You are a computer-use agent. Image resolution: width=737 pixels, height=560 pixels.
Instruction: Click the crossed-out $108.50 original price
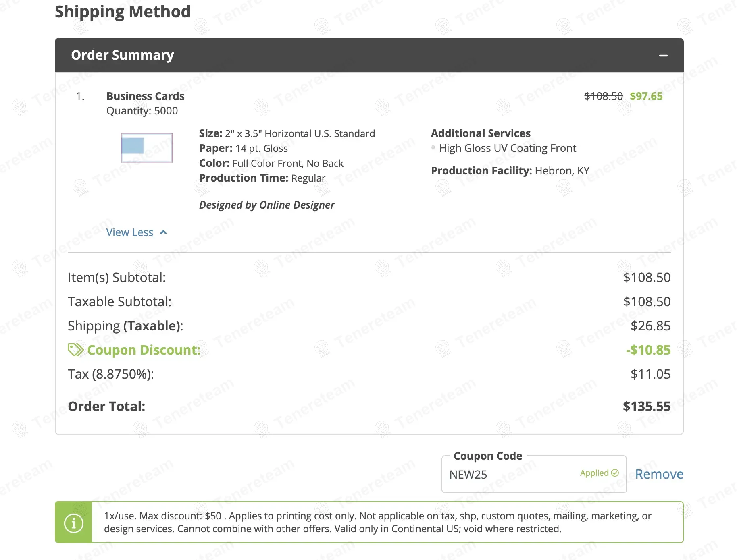pos(604,96)
